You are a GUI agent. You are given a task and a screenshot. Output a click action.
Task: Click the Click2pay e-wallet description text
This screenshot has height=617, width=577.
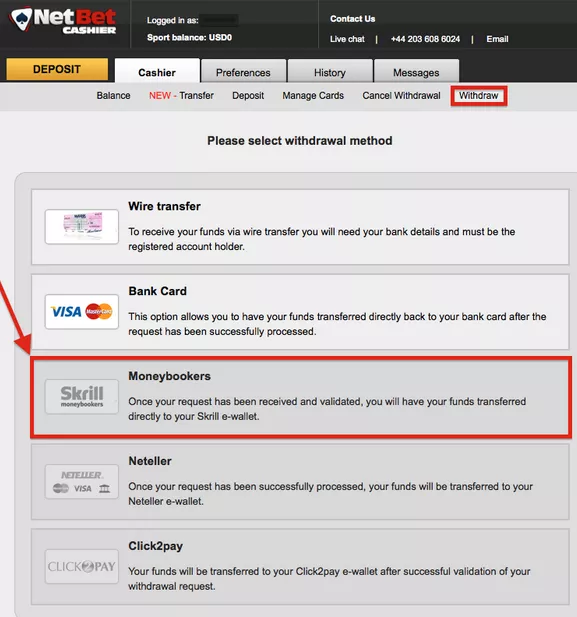tap(329, 579)
